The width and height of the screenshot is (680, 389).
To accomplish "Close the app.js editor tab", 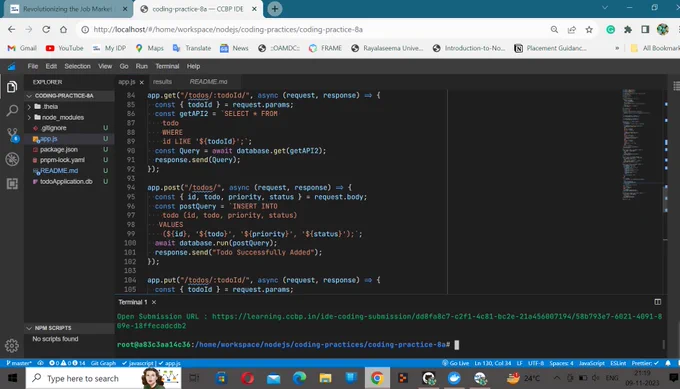I will click(x=141, y=82).
